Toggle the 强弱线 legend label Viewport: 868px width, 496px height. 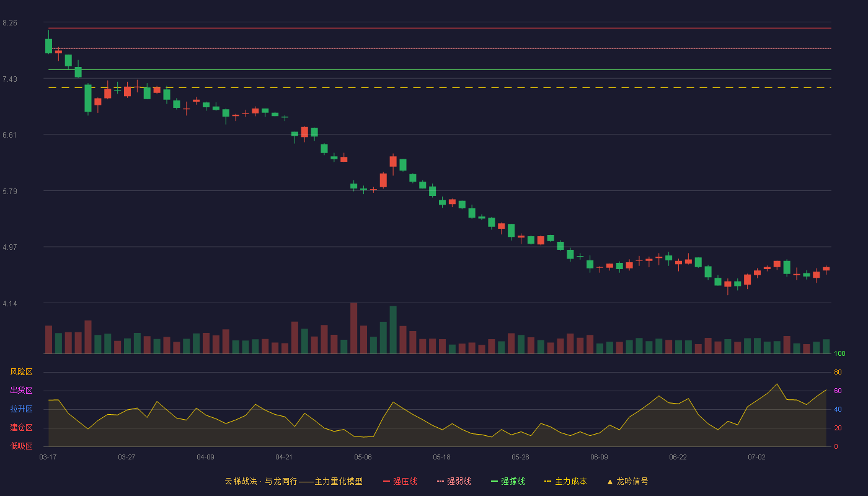point(459,481)
